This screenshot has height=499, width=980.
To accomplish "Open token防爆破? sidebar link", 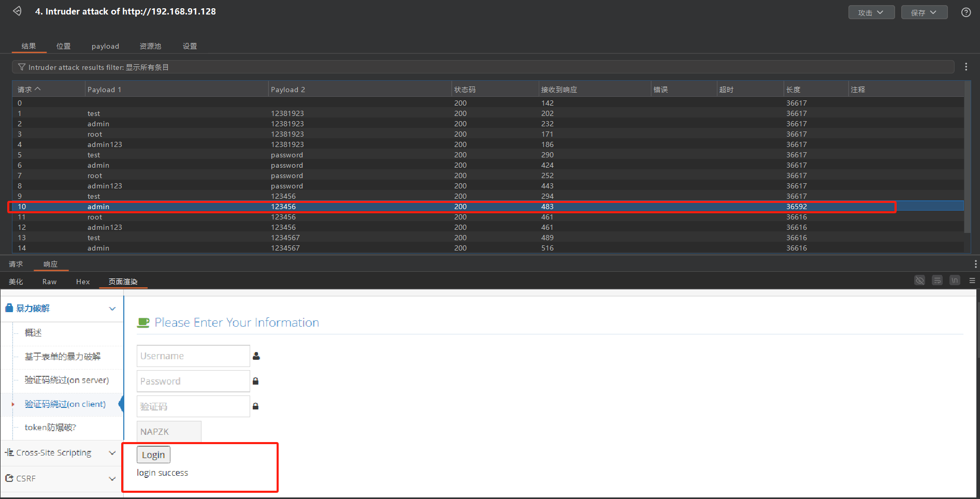I will [x=51, y=427].
